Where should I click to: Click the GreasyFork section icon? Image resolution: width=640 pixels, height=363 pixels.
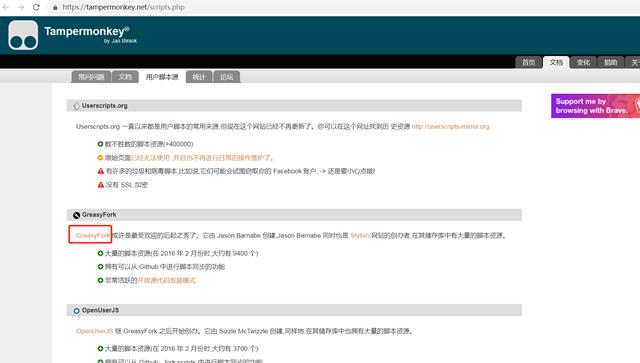76,215
